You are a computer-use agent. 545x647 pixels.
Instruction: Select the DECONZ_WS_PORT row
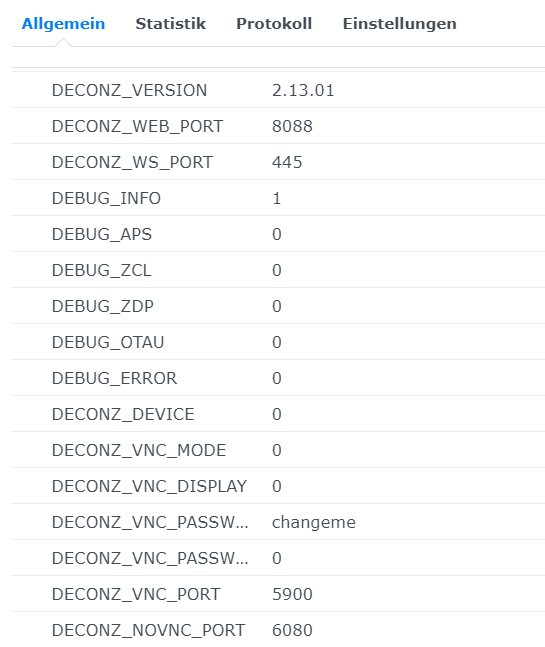pyautogui.click(x=278, y=162)
